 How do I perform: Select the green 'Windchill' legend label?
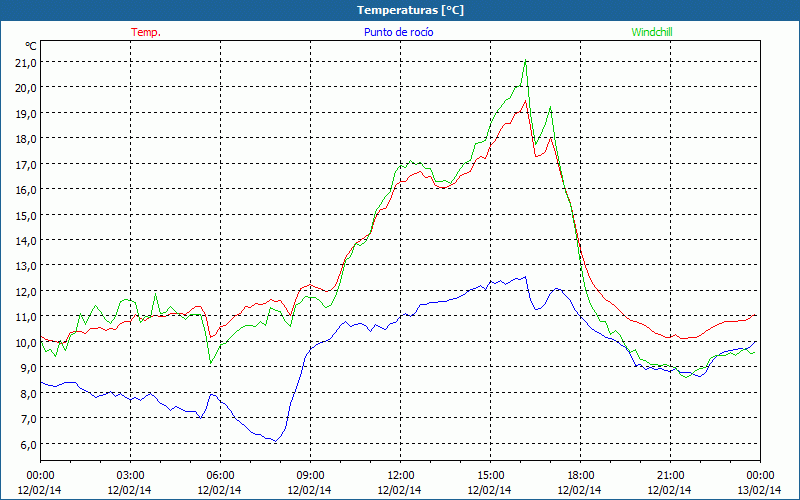(652, 32)
